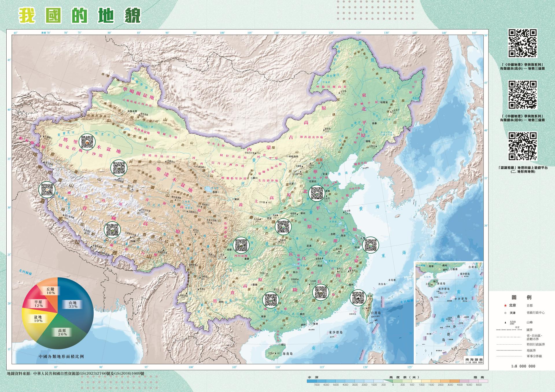Click the QR code beside the Sichuan Basin label

[241, 245]
